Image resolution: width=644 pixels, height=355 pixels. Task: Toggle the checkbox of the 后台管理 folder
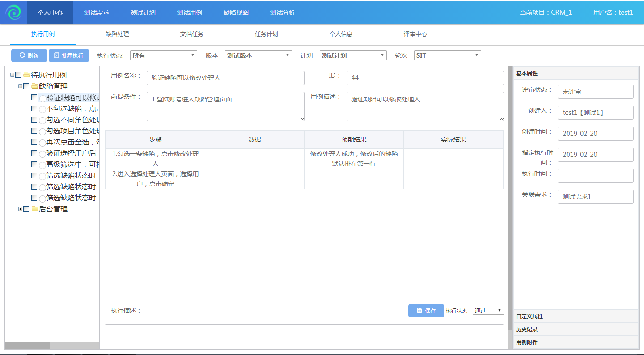[x=26, y=209]
